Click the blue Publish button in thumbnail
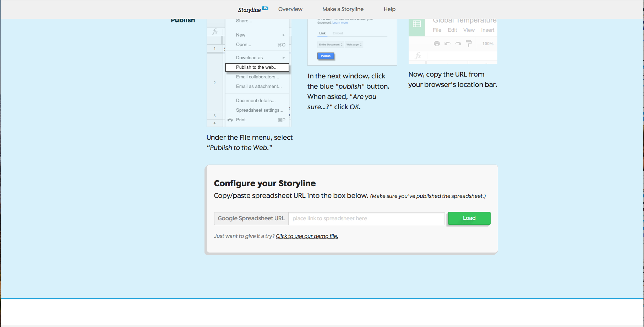Image resolution: width=644 pixels, height=327 pixels. point(326,56)
